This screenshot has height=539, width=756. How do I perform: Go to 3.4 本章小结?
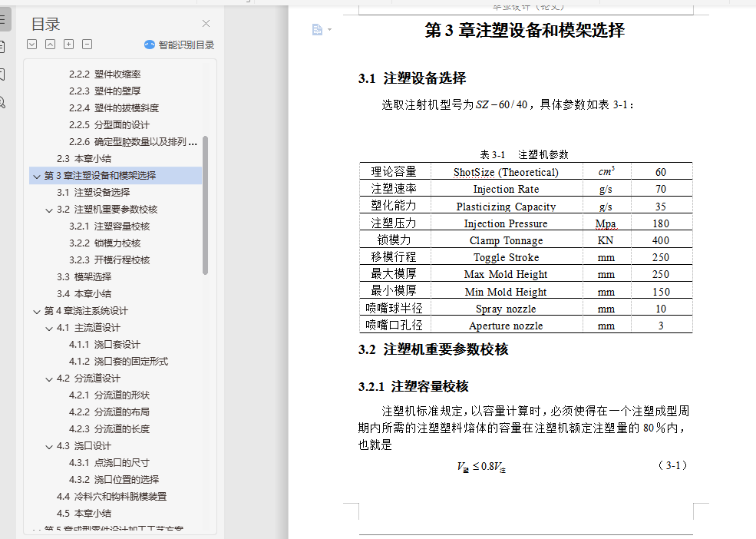point(84,294)
